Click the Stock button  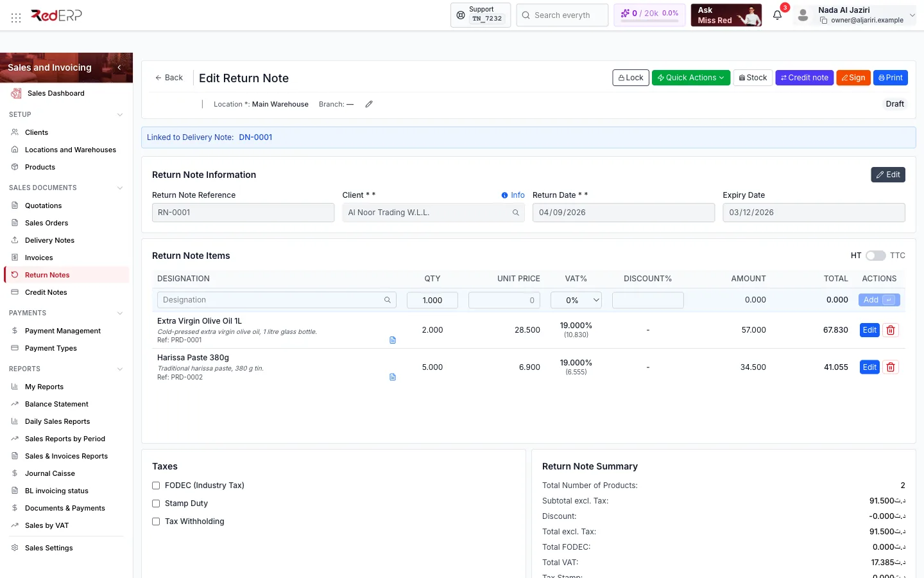[x=753, y=78]
